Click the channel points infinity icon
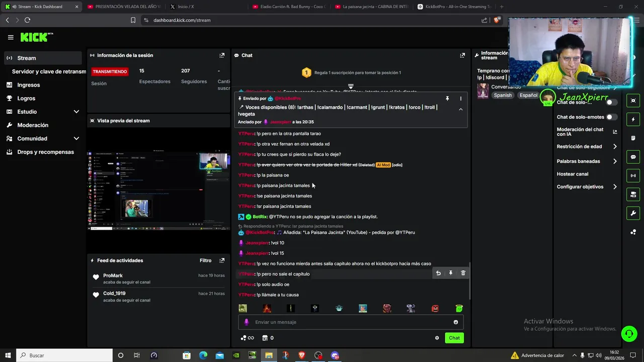Image resolution: width=644 pixels, height=362 pixels. (247, 338)
